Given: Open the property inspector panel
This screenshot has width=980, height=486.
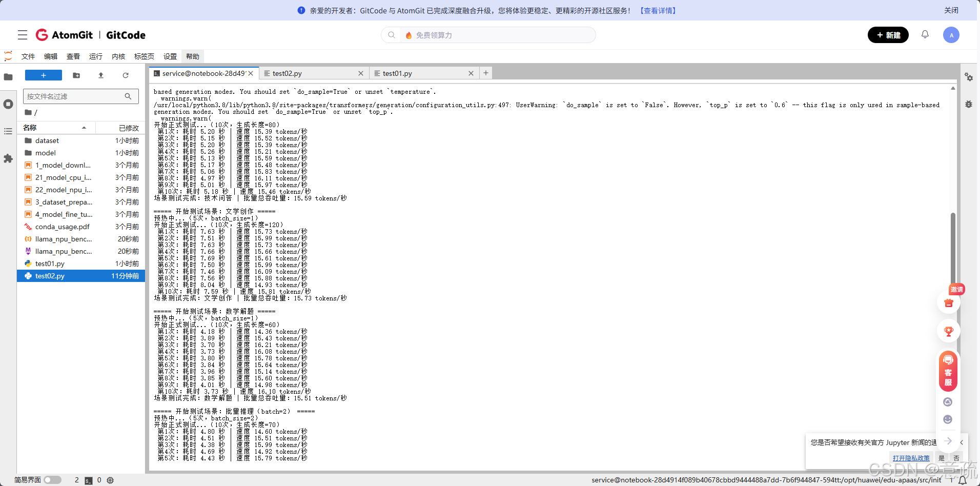Looking at the screenshot, I should pyautogui.click(x=969, y=77).
